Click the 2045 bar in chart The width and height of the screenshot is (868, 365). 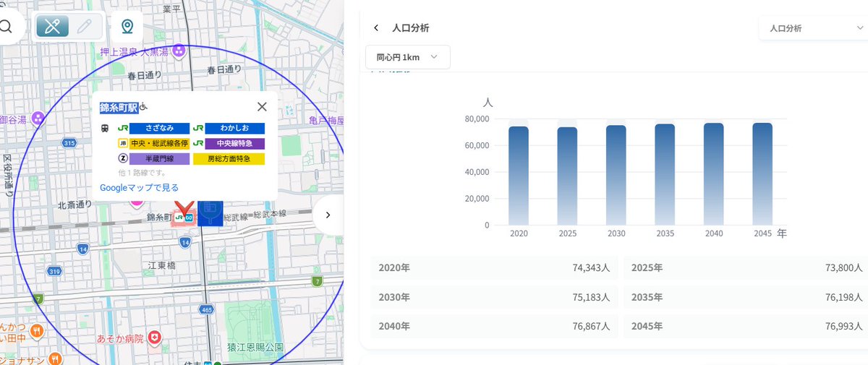click(x=762, y=173)
